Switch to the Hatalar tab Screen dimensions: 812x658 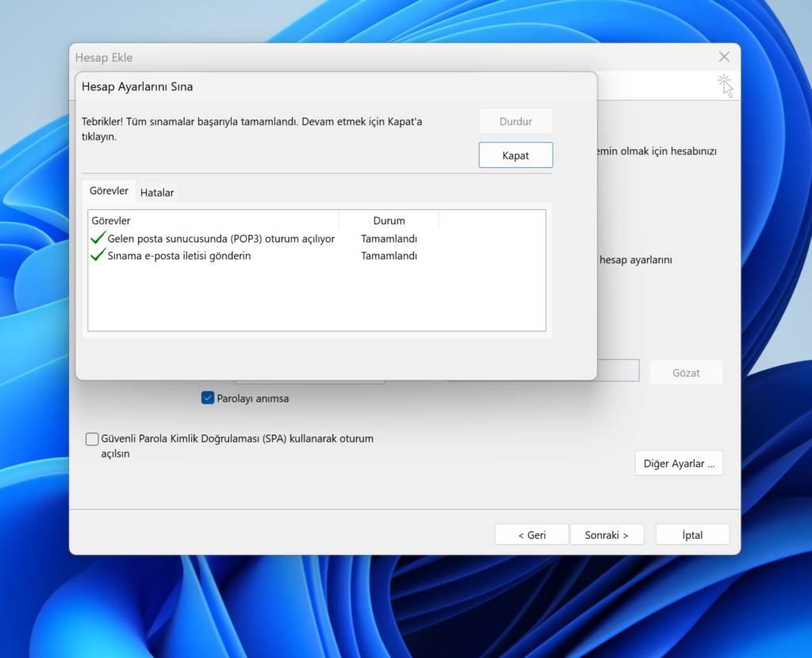pyautogui.click(x=157, y=193)
